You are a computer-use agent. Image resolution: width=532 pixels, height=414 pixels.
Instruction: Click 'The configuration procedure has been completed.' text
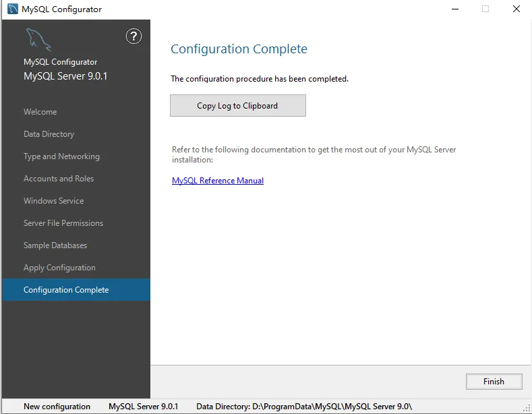pyautogui.click(x=260, y=79)
